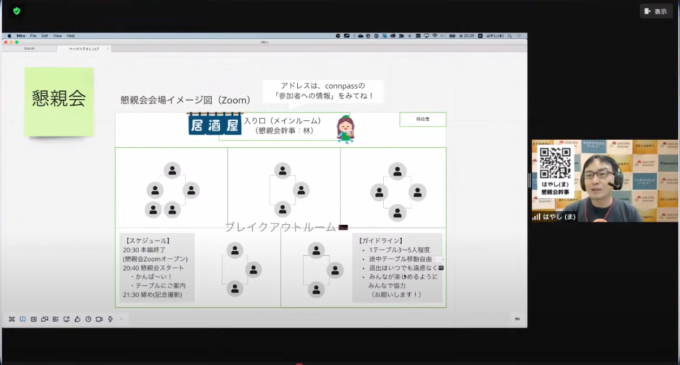Open the timer clock icon in bottom toolbar
The width and height of the screenshot is (680, 365).
(x=88, y=319)
